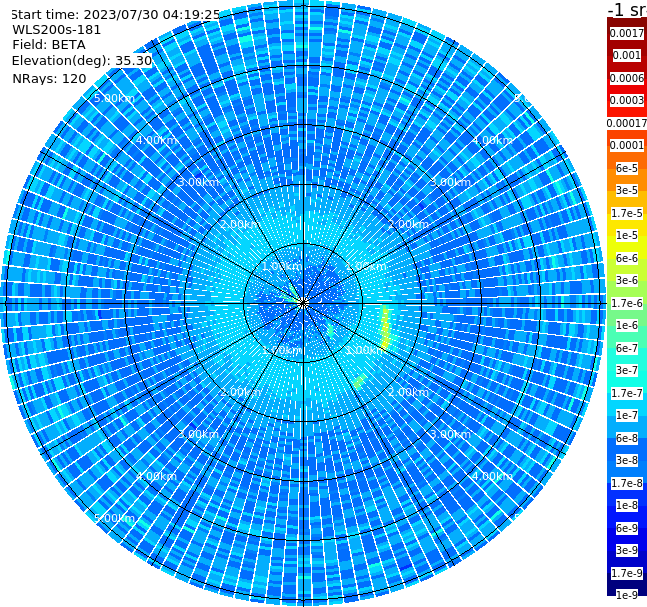Pick the 1e-8 colorbar label
The width and height of the screenshot is (647, 607).
point(627,505)
